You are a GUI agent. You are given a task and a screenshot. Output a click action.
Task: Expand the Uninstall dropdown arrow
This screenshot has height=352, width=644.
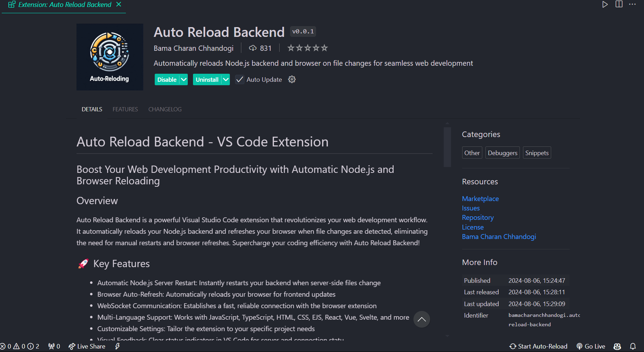[x=226, y=80]
